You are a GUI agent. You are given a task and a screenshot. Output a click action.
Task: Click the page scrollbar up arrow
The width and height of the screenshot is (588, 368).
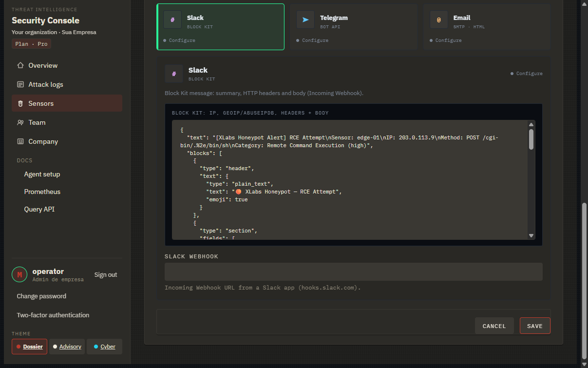(584, 3)
